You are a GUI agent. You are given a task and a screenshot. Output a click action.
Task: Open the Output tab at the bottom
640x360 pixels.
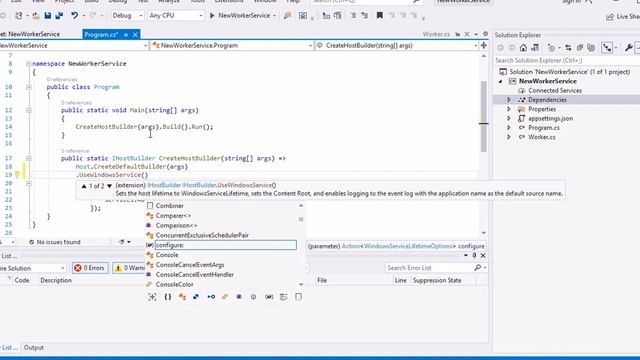33,348
